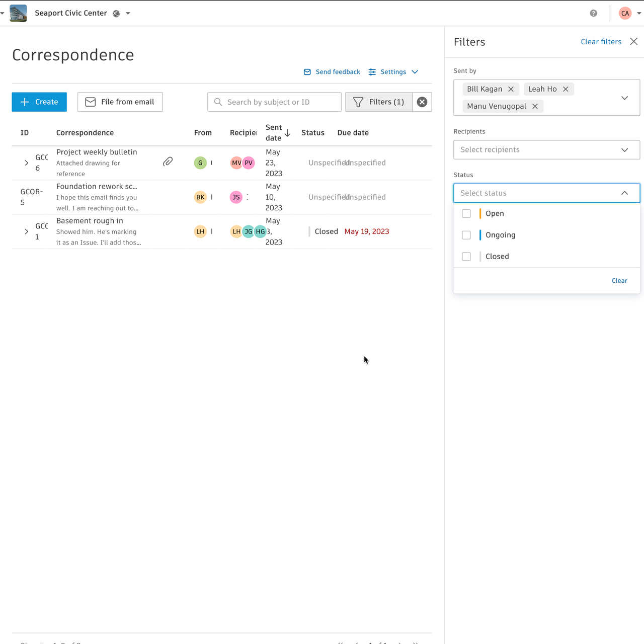Clear applied filters with the circle-x icon
Viewport: 644px width, 644px height.
click(x=422, y=102)
